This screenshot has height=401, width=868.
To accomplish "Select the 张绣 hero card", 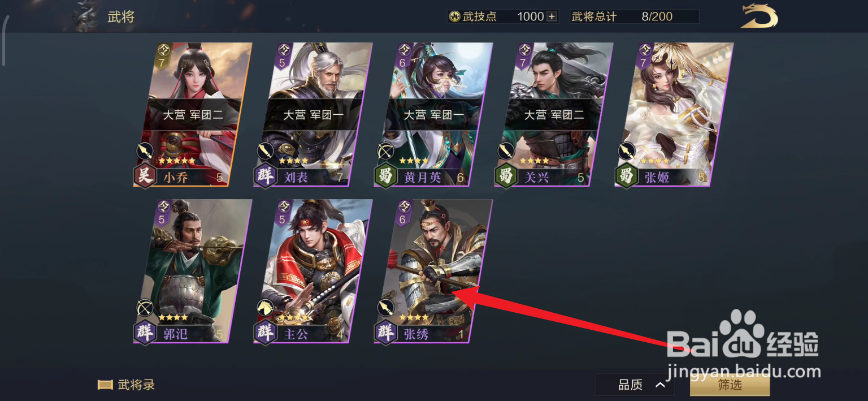I will pos(433,271).
